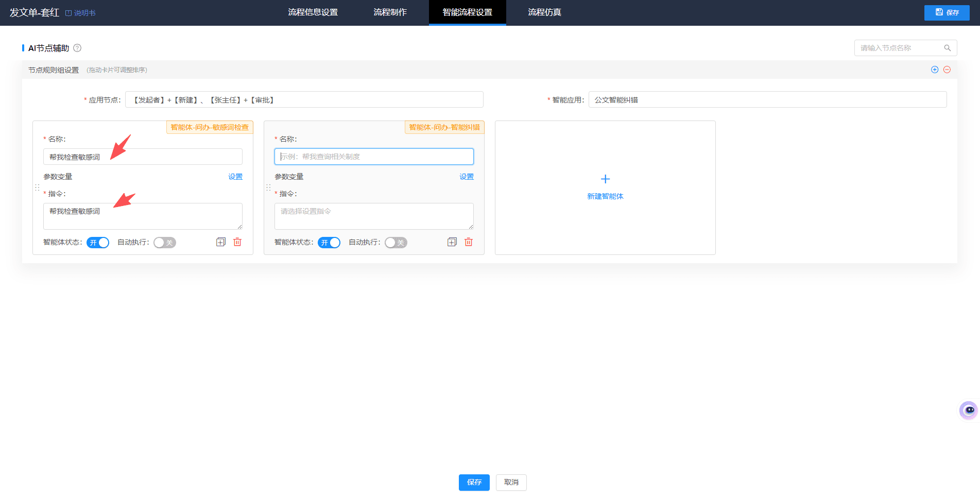Click the help icon beside AI节点辅助
980x497 pixels.
[x=77, y=48]
